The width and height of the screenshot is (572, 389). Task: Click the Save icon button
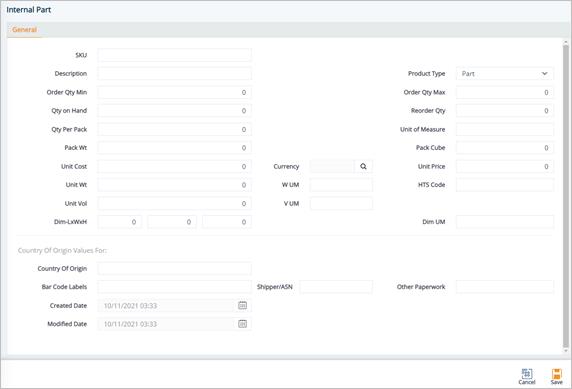coord(556,377)
